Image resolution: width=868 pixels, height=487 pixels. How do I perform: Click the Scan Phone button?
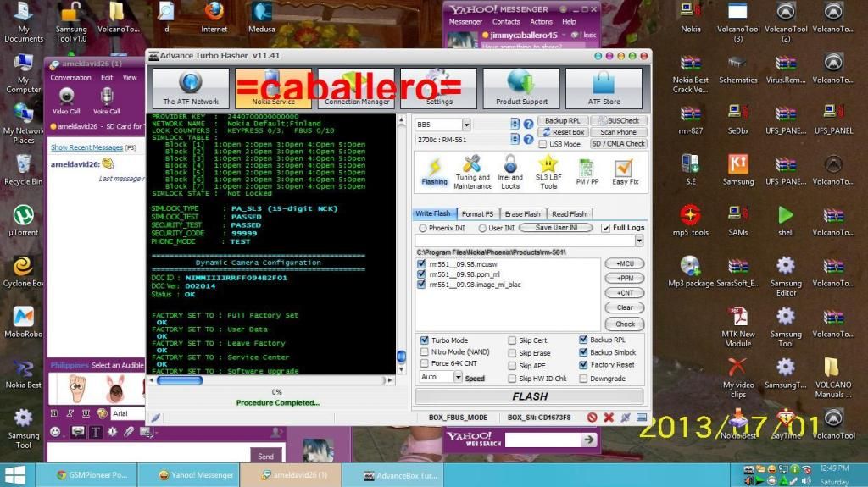618,132
